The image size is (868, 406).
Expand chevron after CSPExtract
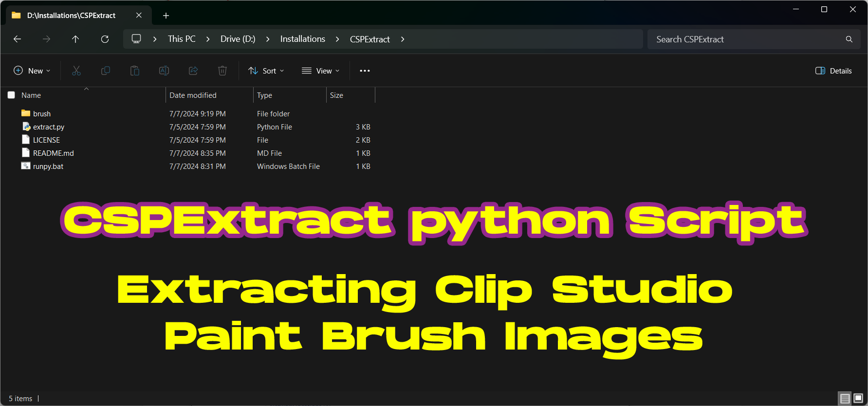click(403, 39)
